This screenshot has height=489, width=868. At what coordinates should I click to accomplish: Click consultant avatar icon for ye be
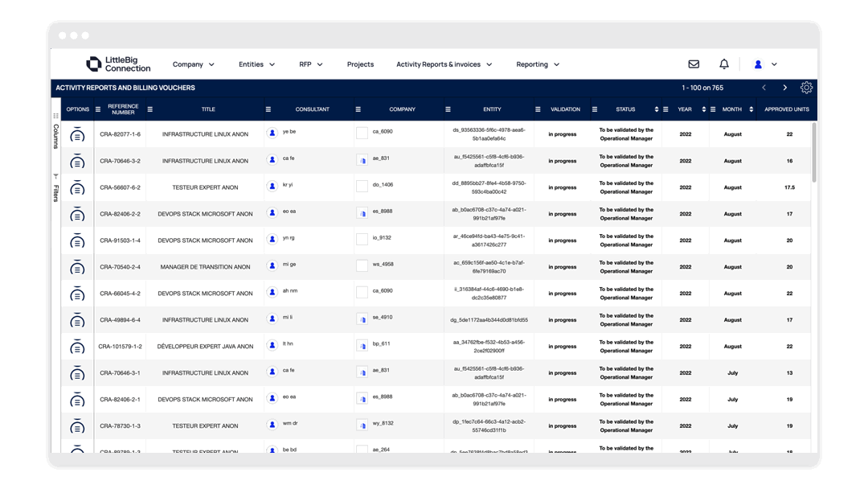[272, 133]
